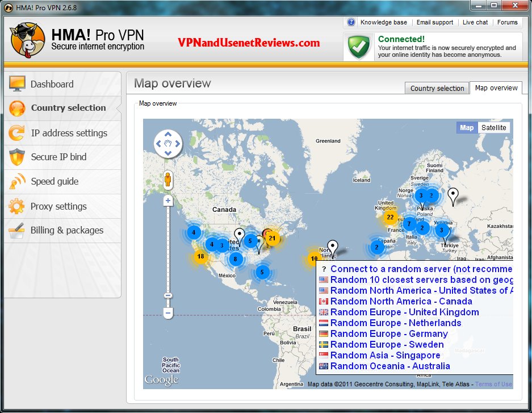The width and height of the screenshot is (532, 413).
Task: Click the US server cluster showing 21
Action: click(x=273, y=239)
